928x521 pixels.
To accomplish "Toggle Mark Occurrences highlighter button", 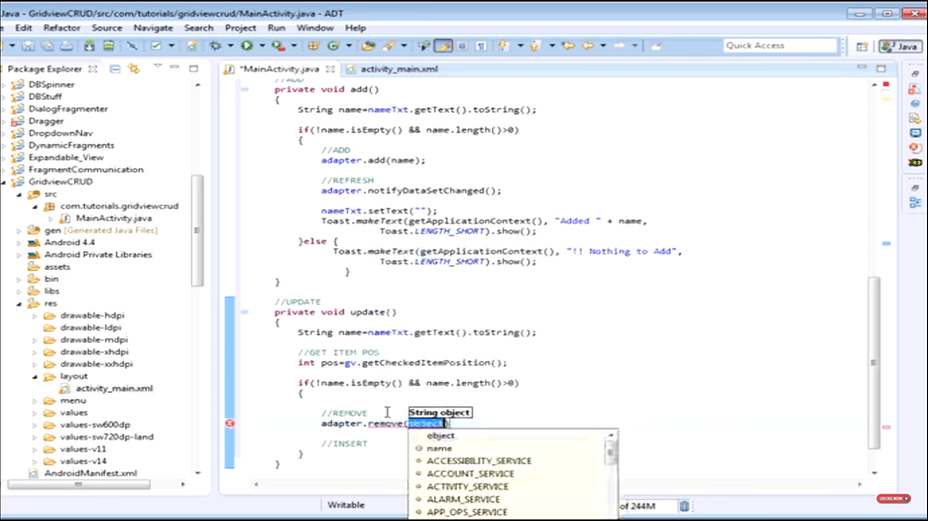I will [443, 46].
